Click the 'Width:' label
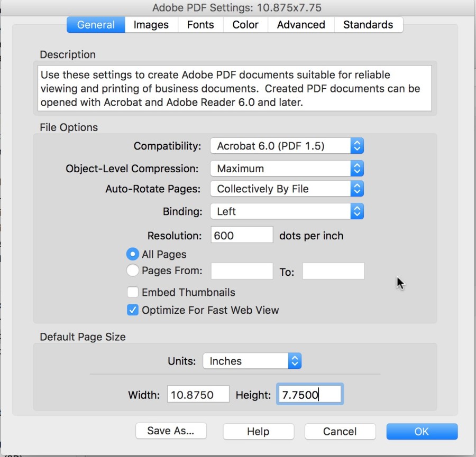476x457 pixels. (144, 395)
